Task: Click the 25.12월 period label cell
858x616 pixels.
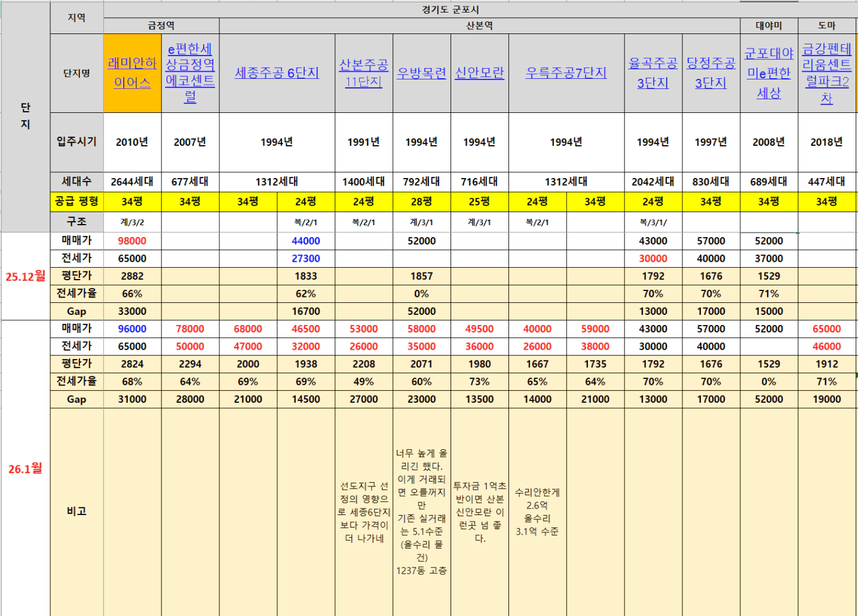Action: 25,276
